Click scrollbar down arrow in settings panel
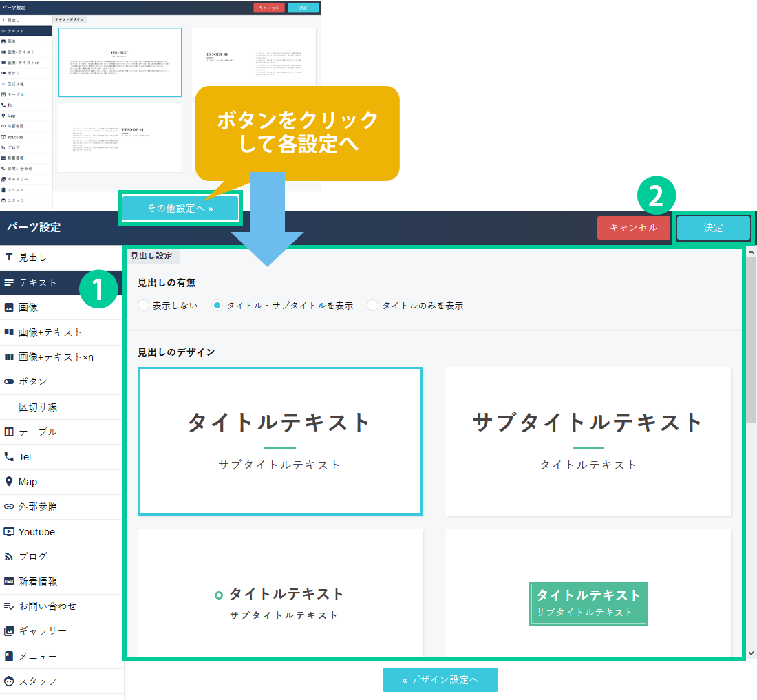The image size is (757, 700). pos(751,653)
